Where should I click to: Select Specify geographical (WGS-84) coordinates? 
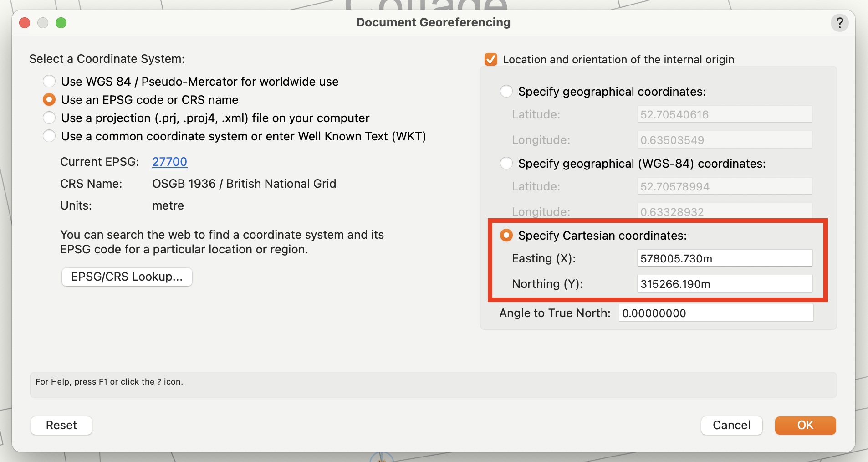[506, 163]
